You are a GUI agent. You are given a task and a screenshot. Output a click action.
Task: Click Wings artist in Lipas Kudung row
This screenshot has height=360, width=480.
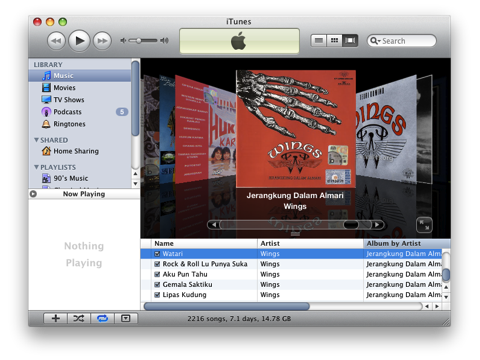[270, 295]
